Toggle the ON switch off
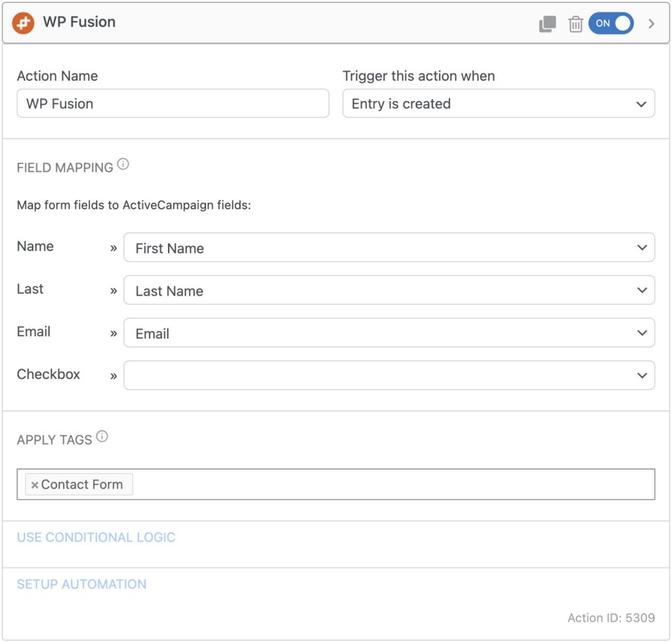The width and height of the screenshot is (672, 642). tap(611, 23)
